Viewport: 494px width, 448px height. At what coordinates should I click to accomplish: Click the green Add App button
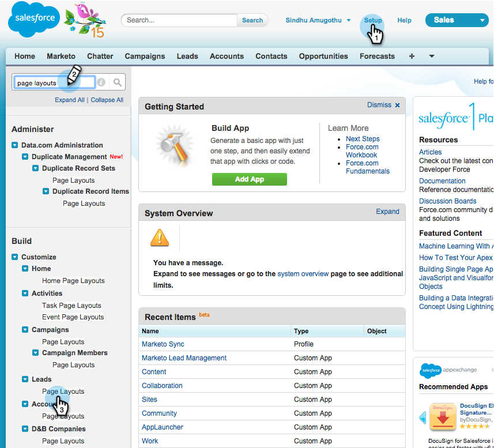(x=250, y=179)
